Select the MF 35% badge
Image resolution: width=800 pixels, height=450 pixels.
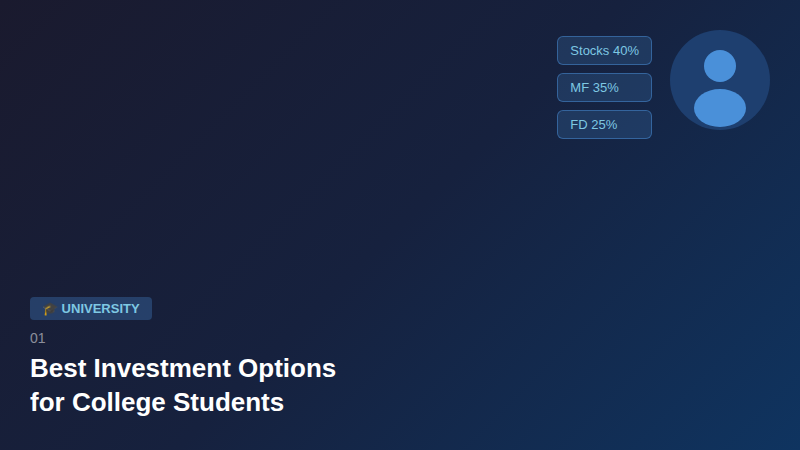[604, 88]
